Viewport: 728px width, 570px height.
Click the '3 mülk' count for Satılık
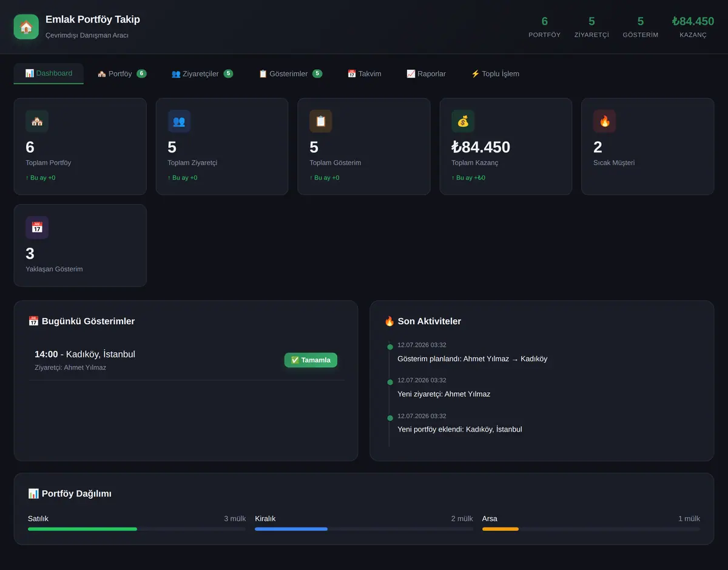pyautogui.click(x=235, y=518)
